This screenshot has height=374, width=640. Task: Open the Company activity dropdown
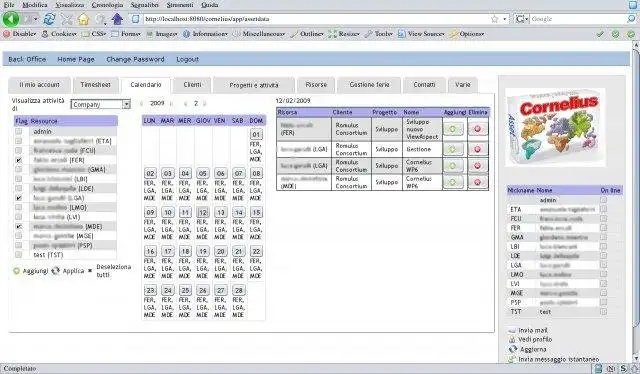[100, 104]
